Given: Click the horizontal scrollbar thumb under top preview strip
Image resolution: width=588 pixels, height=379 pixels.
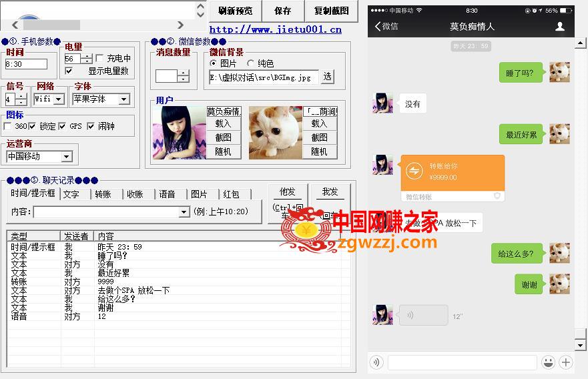Looking at the screenshot, I should tap(51, 25).
